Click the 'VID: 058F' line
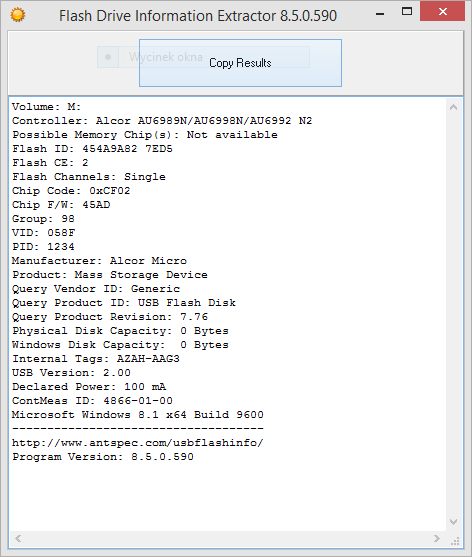Viewport: 472px width, 557px height. click(43, 233)
